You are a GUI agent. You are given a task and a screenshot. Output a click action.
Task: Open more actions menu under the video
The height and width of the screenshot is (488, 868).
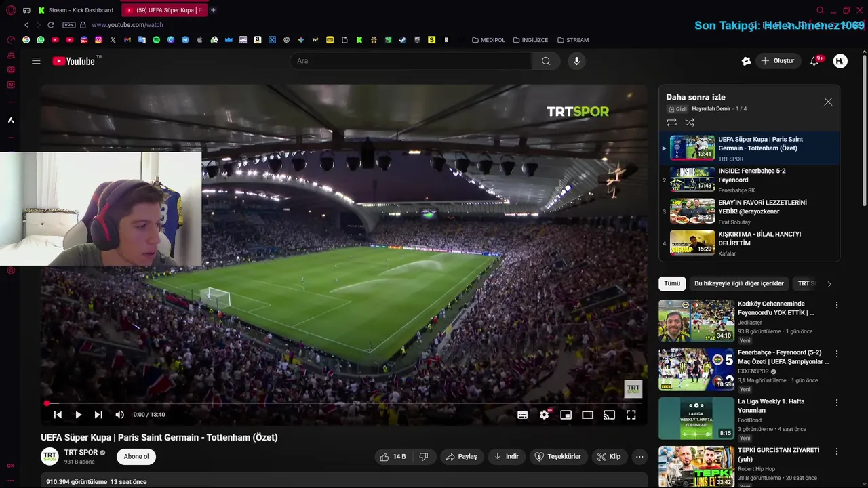(639, 457)
